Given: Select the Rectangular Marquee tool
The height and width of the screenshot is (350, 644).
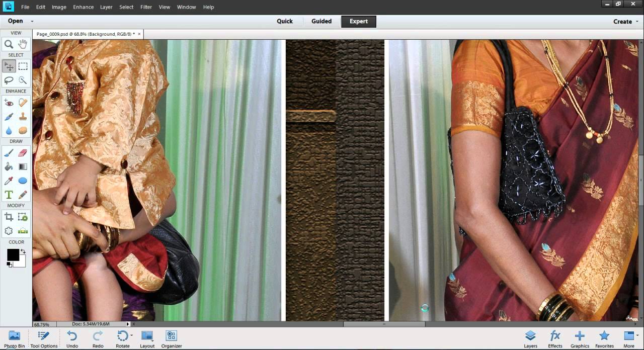Looking at the screenshot, I should pyautogui.click(x=23, y=66).
